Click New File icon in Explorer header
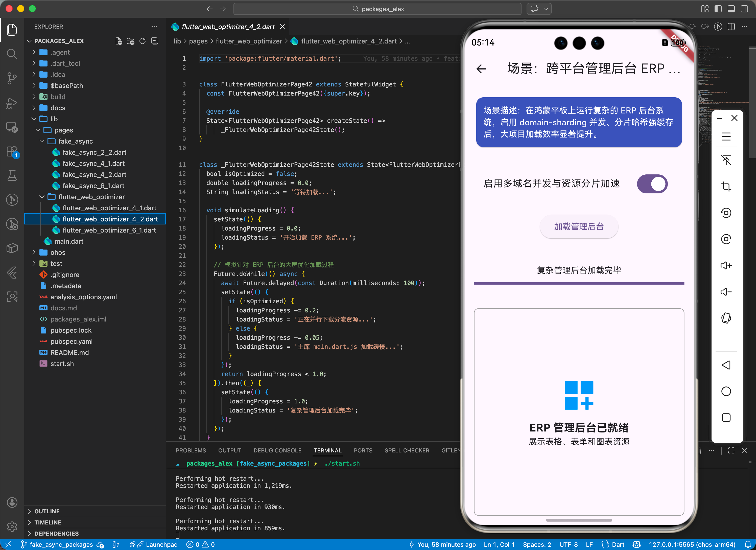 tap(119, 41)
